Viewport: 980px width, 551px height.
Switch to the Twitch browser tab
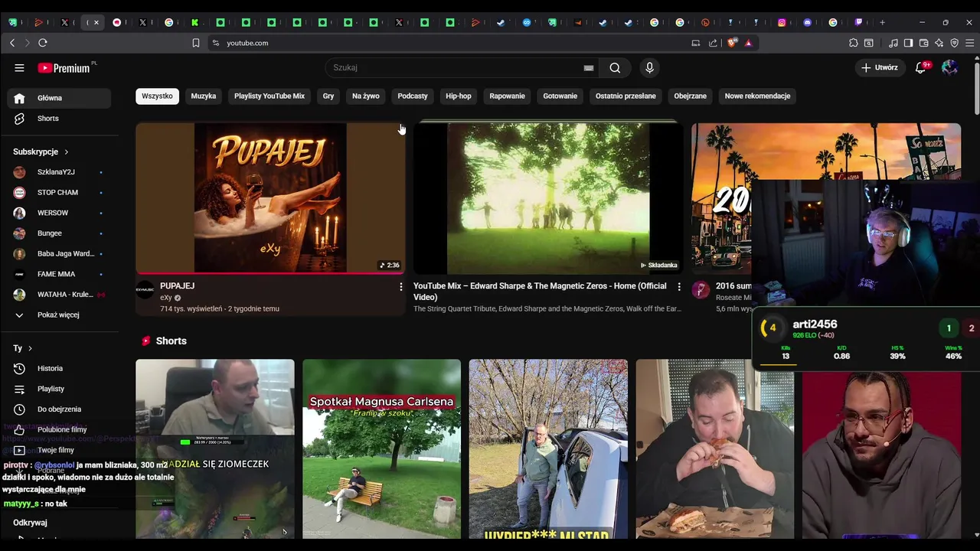coord(858,23)
